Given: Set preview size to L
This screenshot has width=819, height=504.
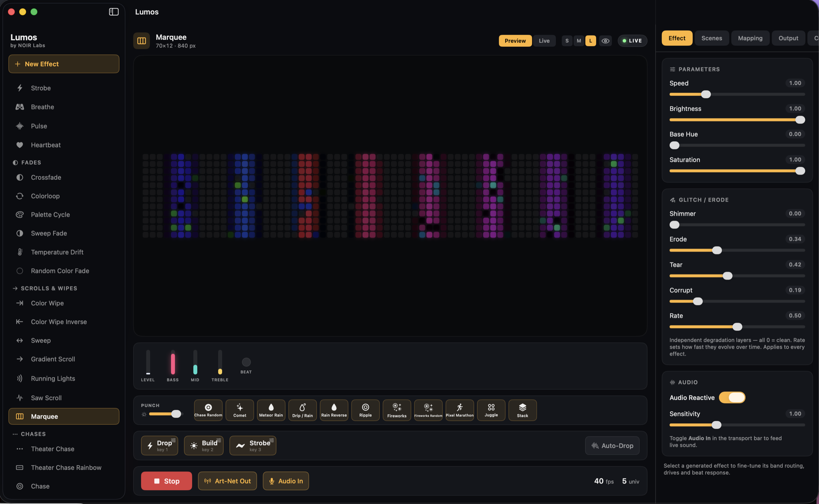Looking at the screenshot, I should coord(590,41).
